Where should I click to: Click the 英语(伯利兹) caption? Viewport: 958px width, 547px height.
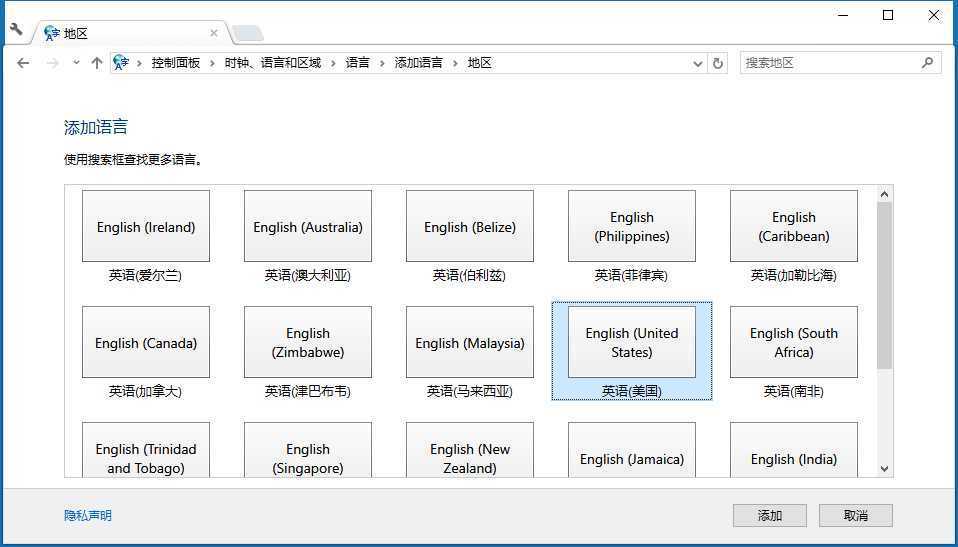(469, 276)
